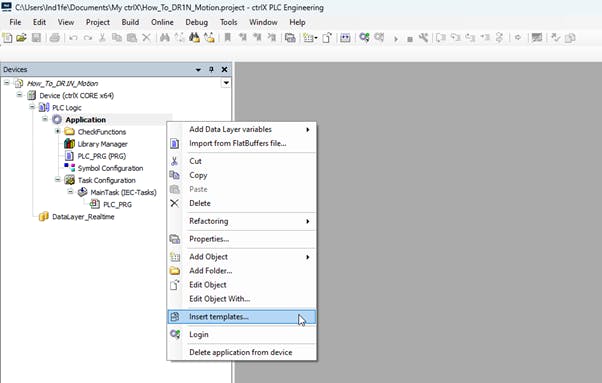Choose Import from FlatBuffers file...
This screenshot has height=383, width=602.
tap(241, 144)
